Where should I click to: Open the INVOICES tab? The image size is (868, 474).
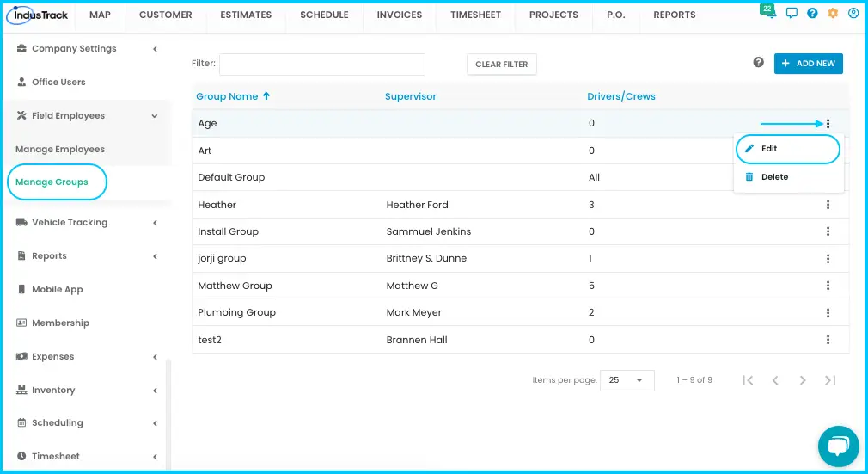(399, 15)
